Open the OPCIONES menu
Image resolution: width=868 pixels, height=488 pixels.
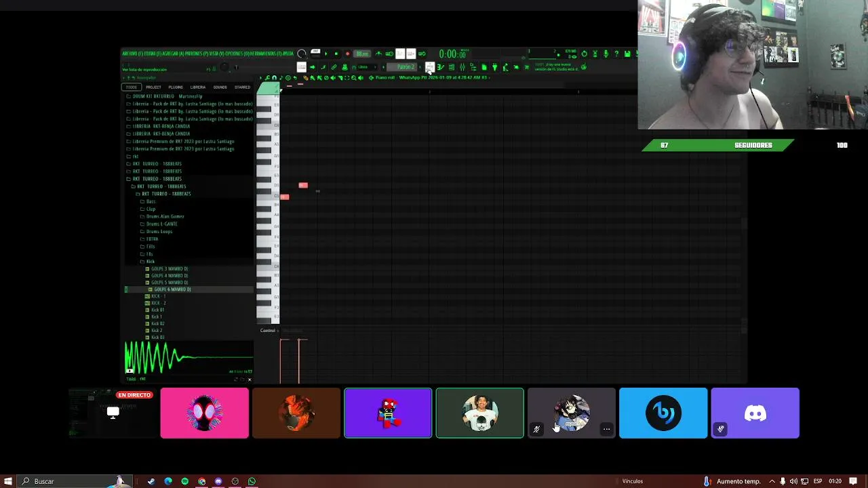coord(237,54)
